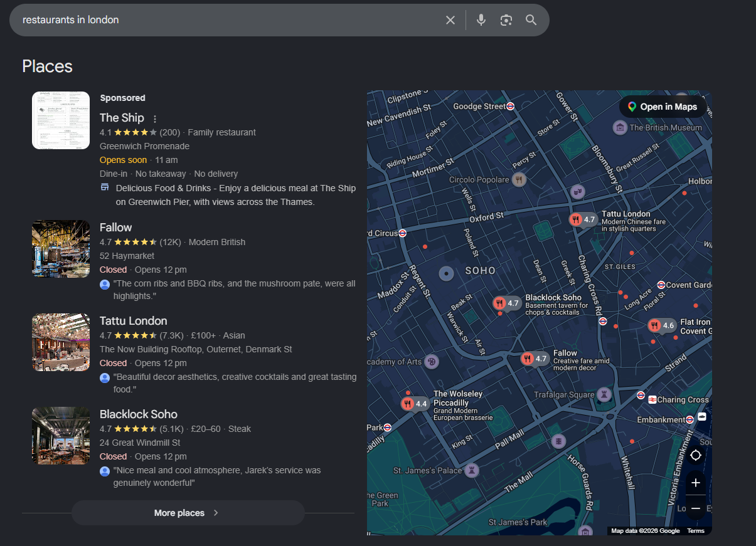Click the SOHO center location marker
This screenshot has width=756, height=546.
446,273
